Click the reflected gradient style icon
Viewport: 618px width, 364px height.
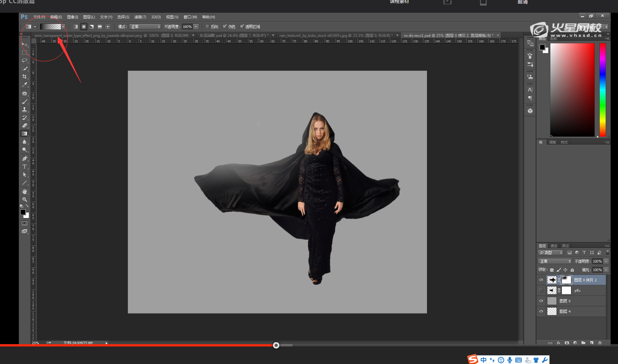click(99, 27)
